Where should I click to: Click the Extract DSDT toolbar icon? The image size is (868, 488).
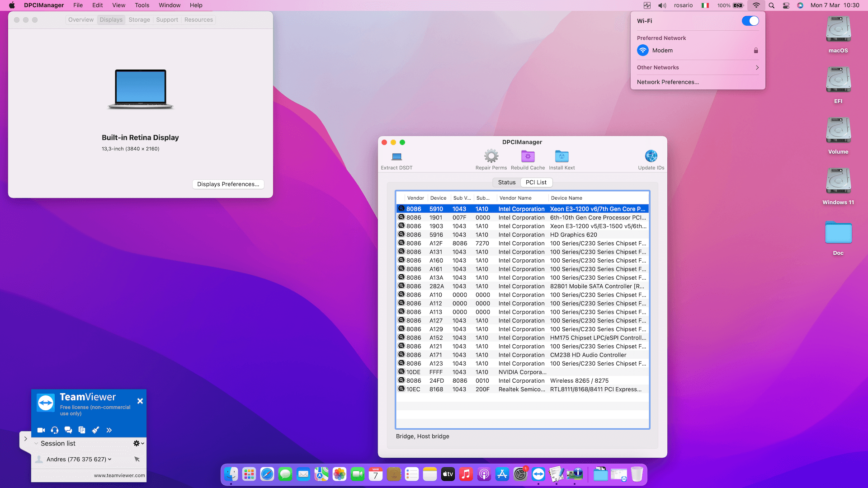pyautogui.click(x=396, y=157)
